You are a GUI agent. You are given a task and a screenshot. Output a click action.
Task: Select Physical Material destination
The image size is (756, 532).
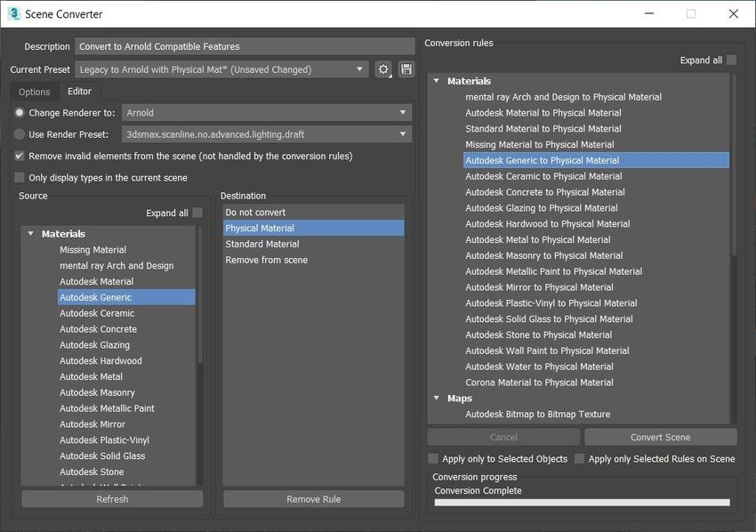coord(313,228)
